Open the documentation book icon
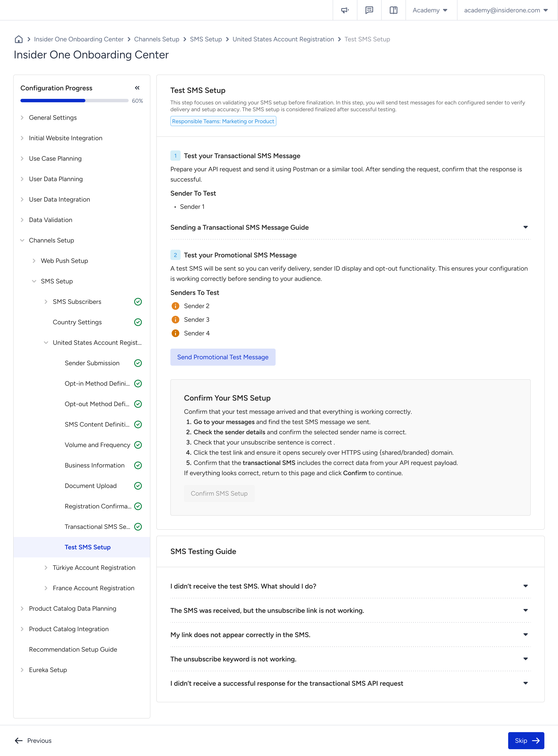The image size is (558, 756). coord(393,10)
